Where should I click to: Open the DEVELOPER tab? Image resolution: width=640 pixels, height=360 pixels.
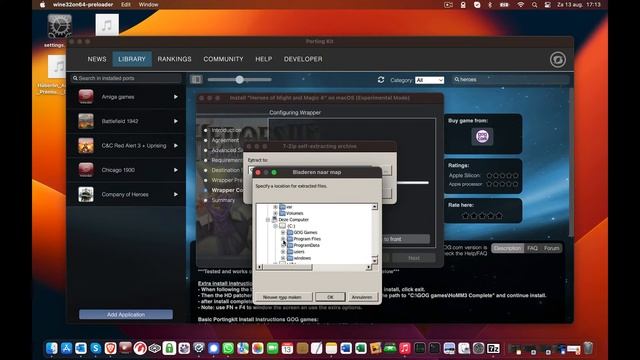point(303,59)
